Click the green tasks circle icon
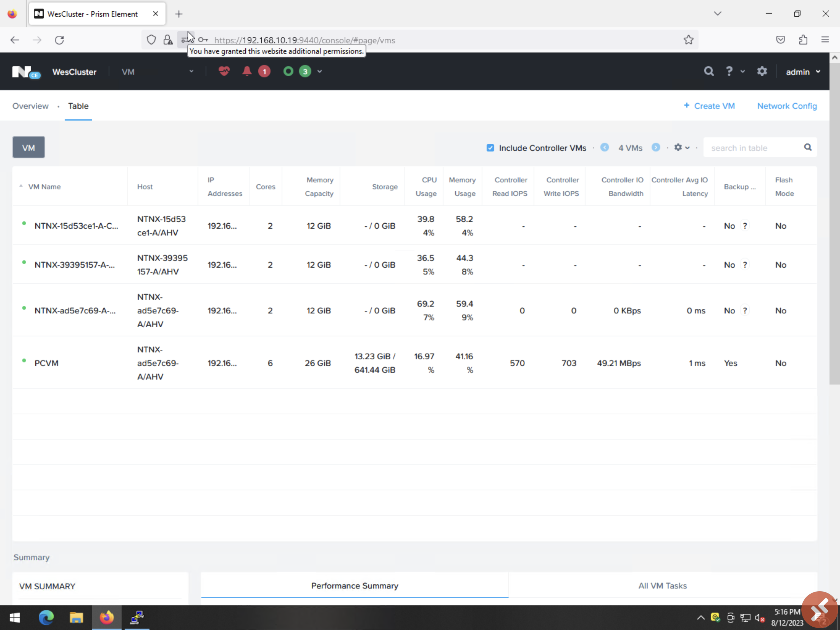This screenshot has height=630, width=840. click(288, 71)
